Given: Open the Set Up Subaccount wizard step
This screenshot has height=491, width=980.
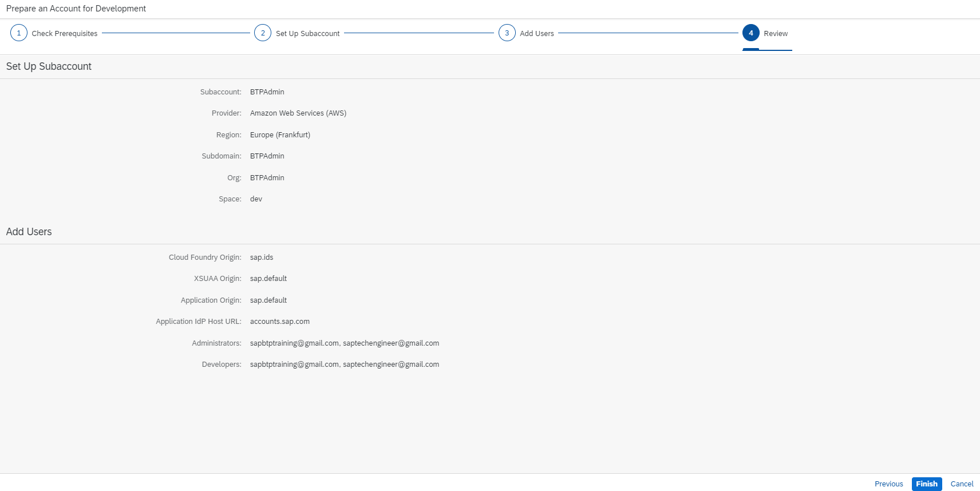Looking at the screenshot, I should pos(307,34).
